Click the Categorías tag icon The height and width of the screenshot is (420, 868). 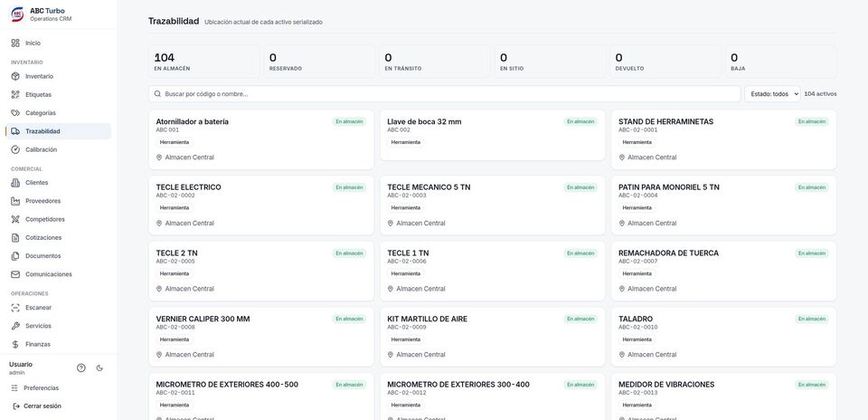point(15,113)
